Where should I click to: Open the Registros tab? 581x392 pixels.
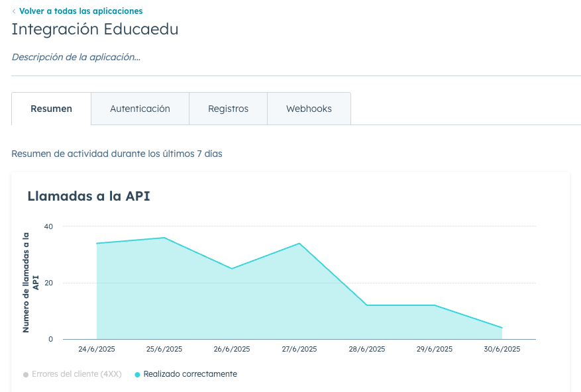point(228,109)
